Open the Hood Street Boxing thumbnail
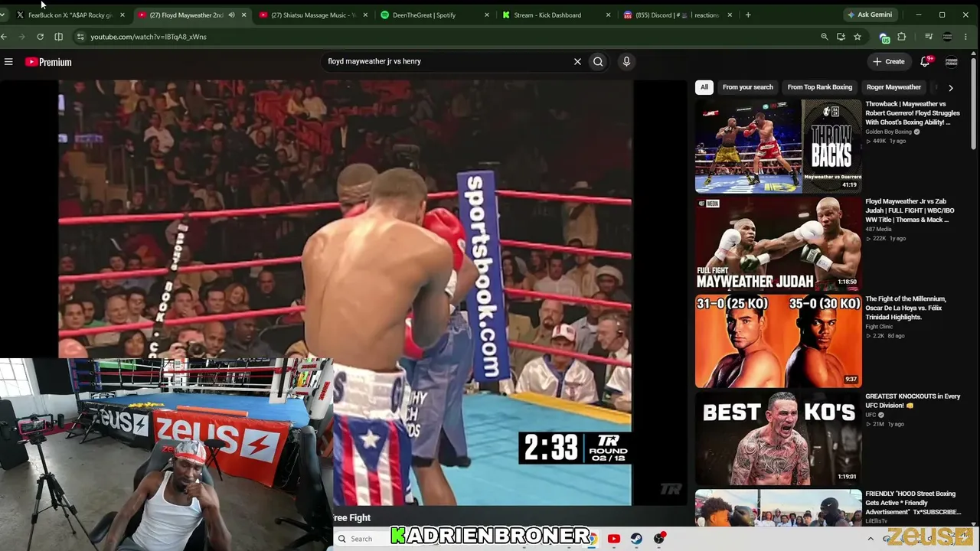980x551 pixels. pos(778,507)
